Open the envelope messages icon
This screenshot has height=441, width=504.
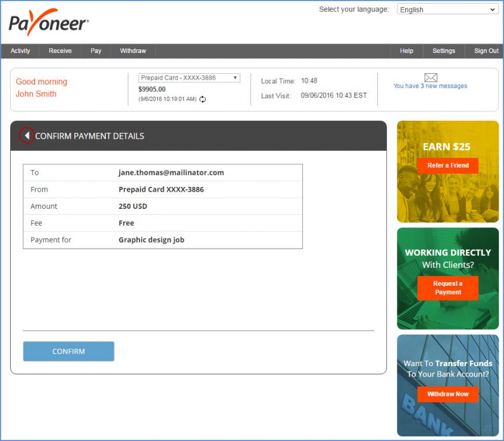point(431,77)
